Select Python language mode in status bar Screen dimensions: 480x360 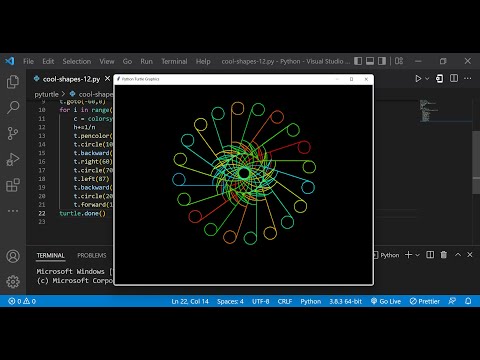tap(311, 301)
